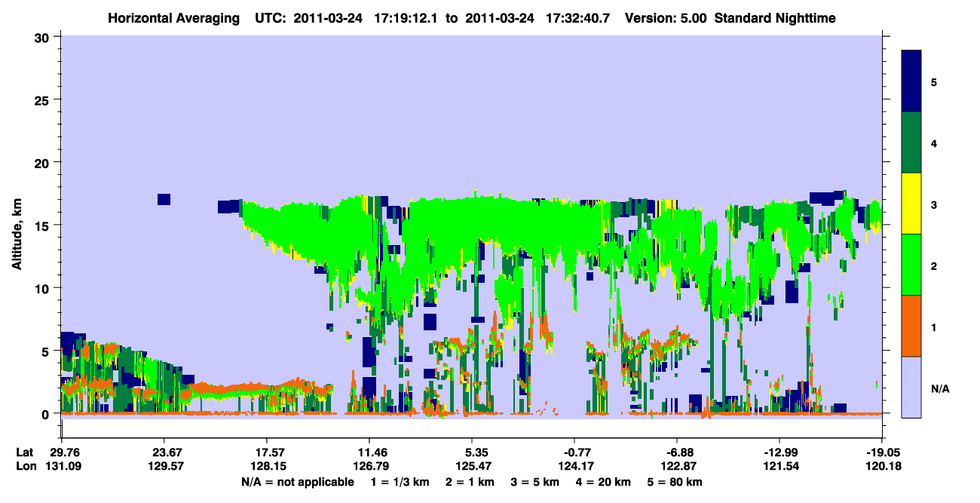Click the orange level 1 legend swatch

911,326
